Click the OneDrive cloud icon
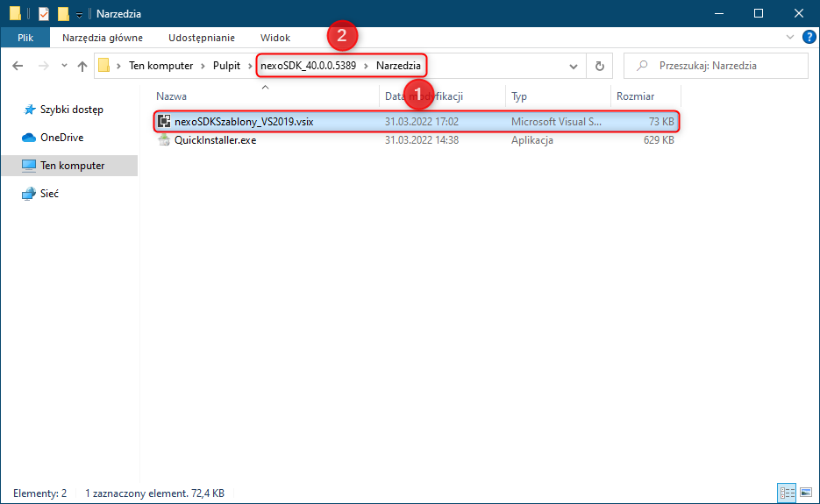 (28, 138)
